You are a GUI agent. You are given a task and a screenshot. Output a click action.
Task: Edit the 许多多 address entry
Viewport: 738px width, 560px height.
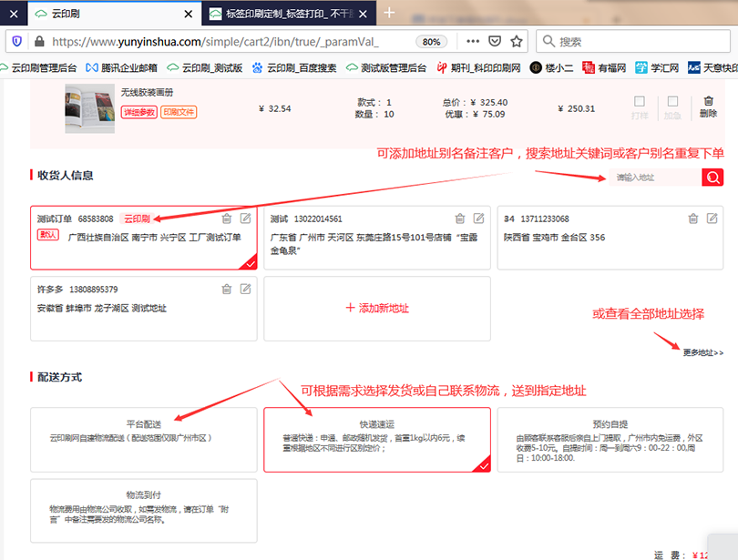coord(246,290)
